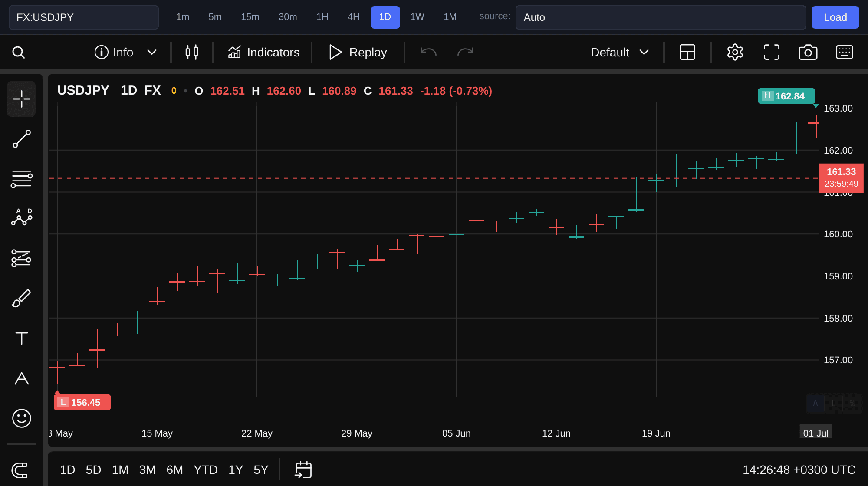The image size is (868, 486).
Task: Take a chart snapshot with camera
Action: point(808,53)
